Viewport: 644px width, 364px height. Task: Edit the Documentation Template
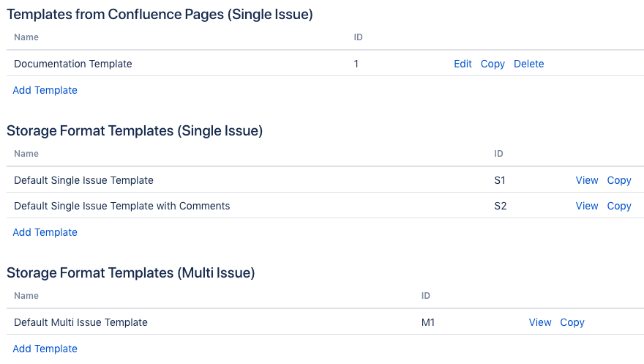[463, 64]
